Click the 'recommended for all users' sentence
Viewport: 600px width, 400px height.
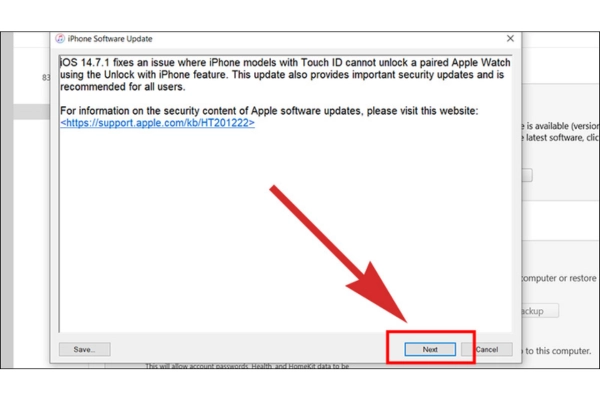pos(123,87)
